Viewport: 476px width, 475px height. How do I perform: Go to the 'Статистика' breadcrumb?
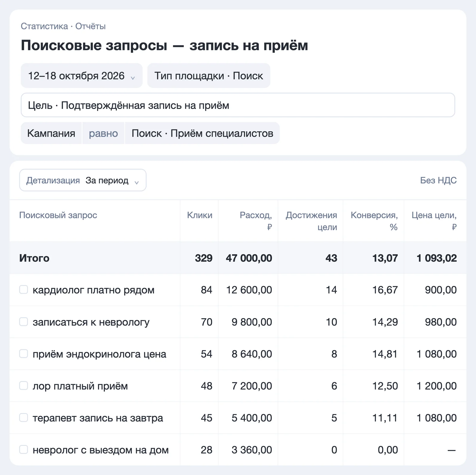click(x=44, y=26)
